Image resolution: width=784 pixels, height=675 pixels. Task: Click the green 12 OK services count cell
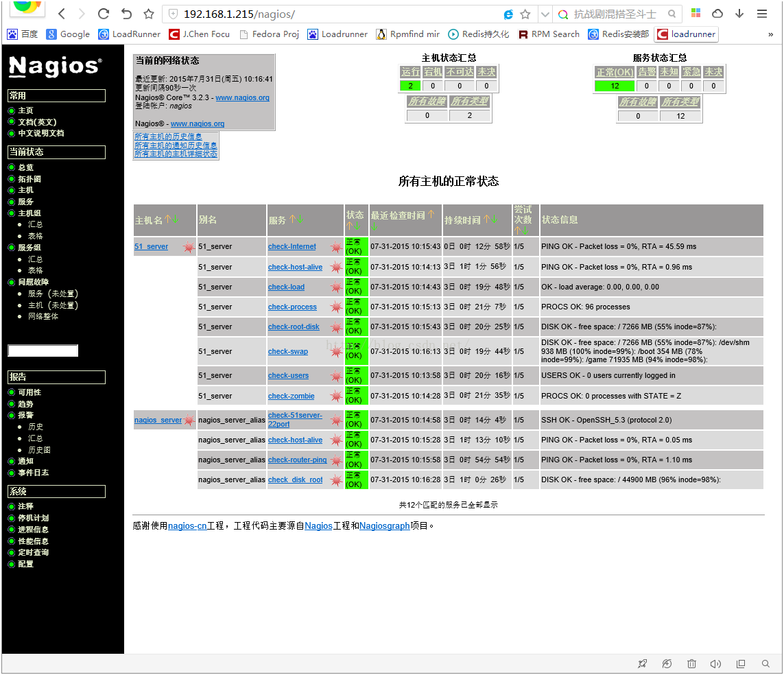click(x=615, y=86)
